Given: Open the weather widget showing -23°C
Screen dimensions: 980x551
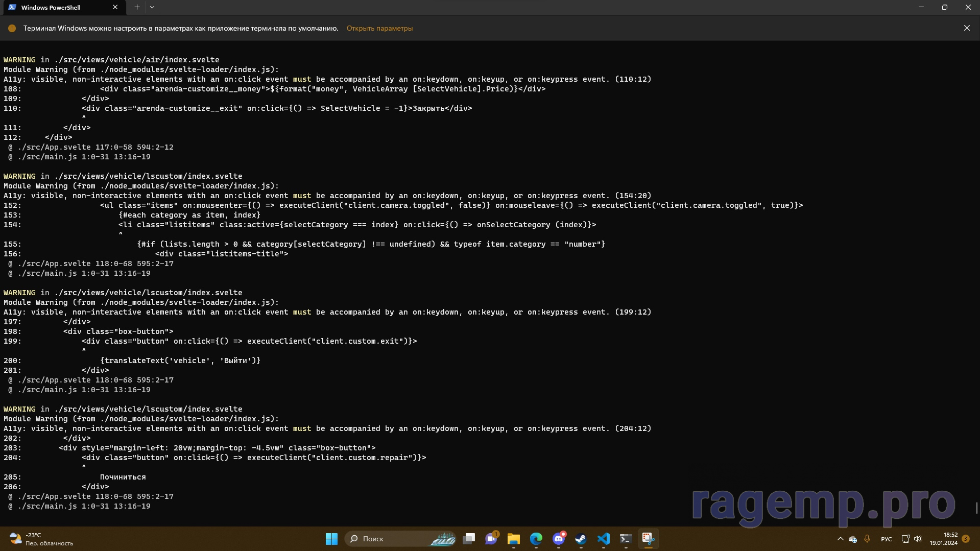Looking at the screenshot, I should [x=41, y=539].
